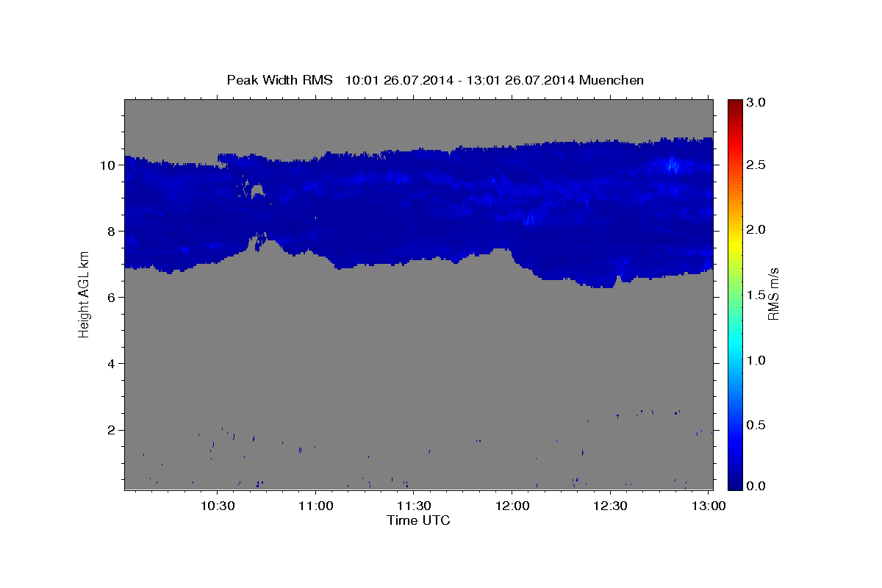882x588 pixels.
Task: Click the 'Muenchen' location in the title
Action: 612,80
